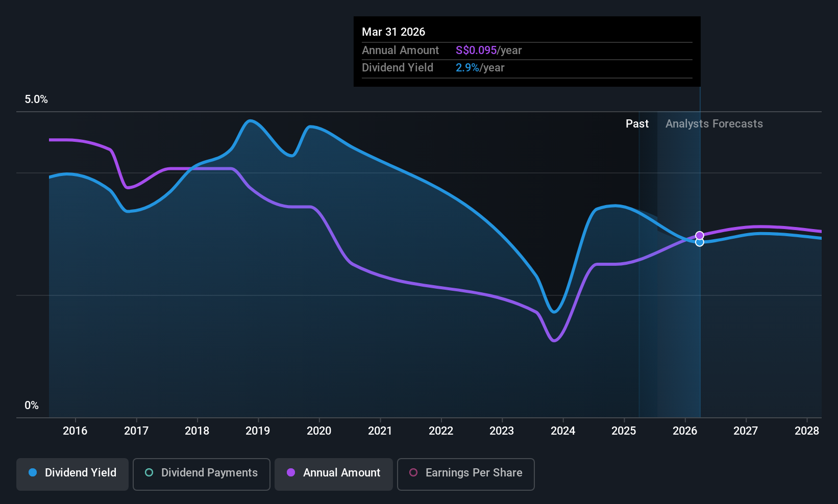Screen dimensions: 838x504
Task: Click the 2027 x-axis label
Action: [x=746, y=431]
